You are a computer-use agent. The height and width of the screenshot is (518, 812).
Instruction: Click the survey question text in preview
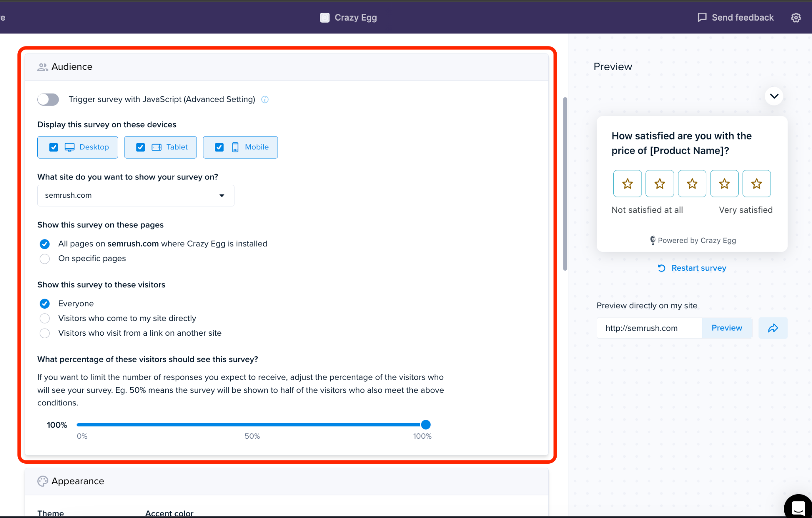pyautogui.click(x=682, y=143)
